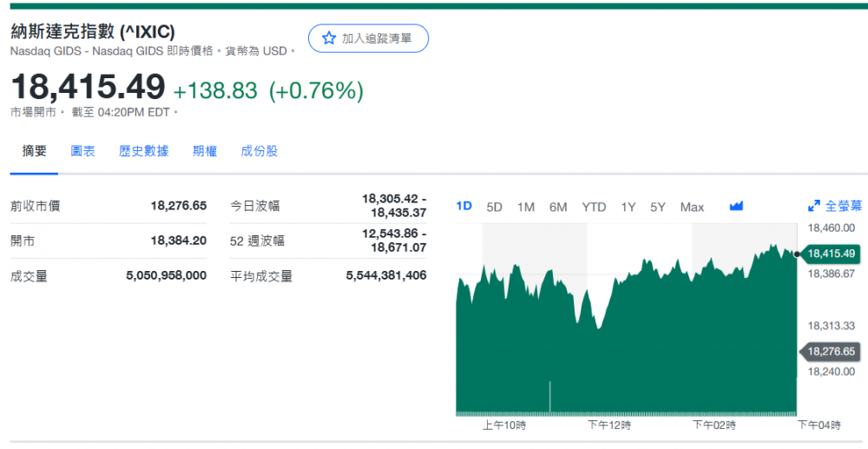868x449 pixels.
Task: Switch chart to 1M range
Action: (526, 207)
